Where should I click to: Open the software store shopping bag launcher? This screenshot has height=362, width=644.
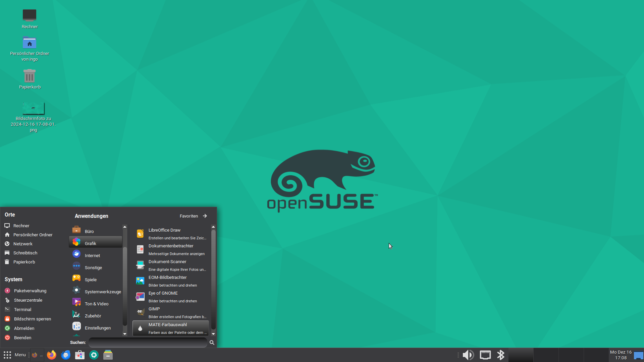click(80, 355)
